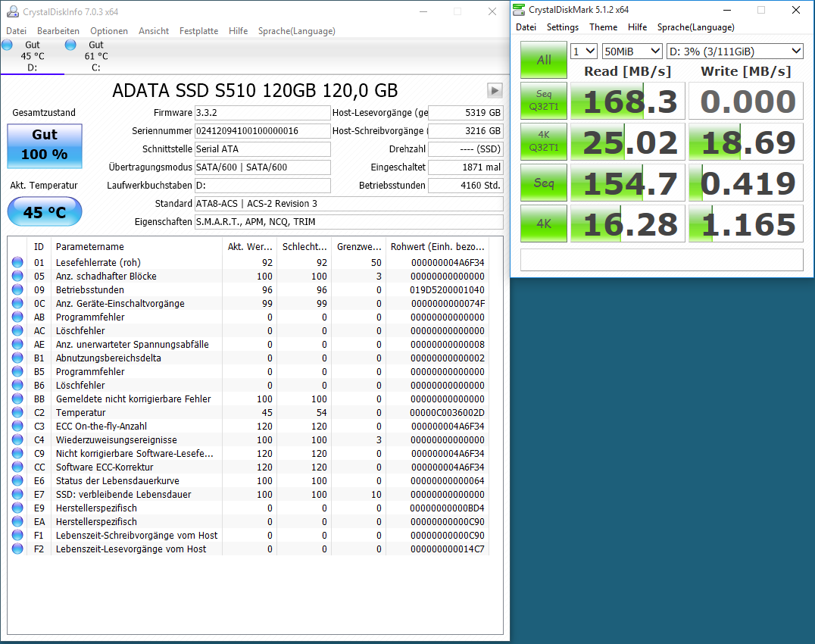Viewport: 815px width, 644px height.
Task: Click status orb for Status der Lebensdauerkurve
Action: [17, 480]
